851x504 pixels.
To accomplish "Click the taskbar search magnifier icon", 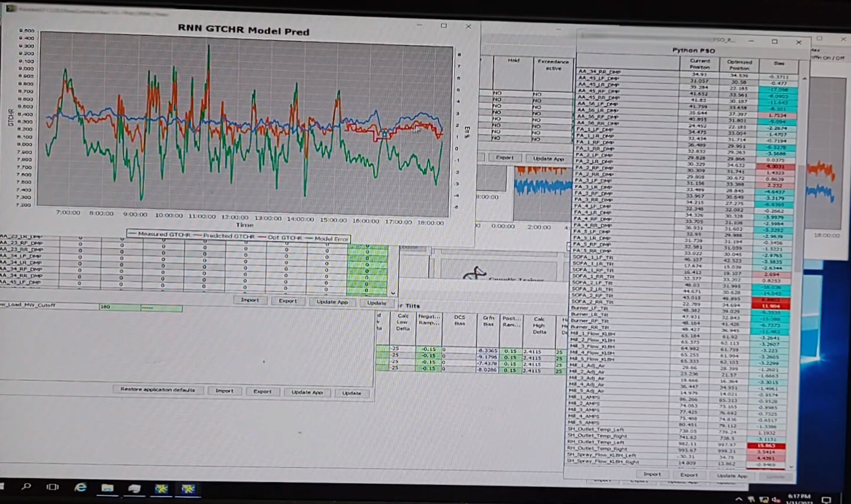I will pos(26,487).
